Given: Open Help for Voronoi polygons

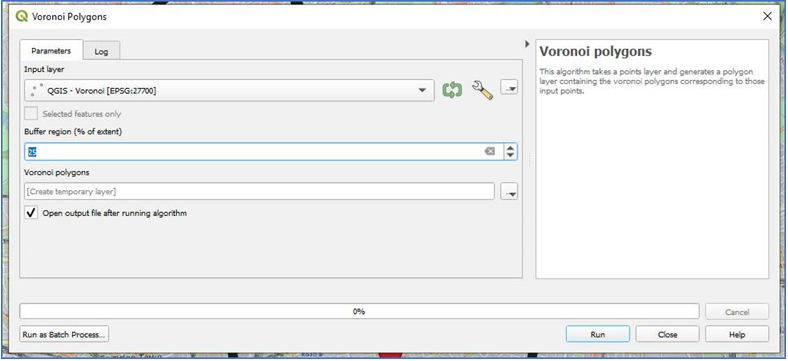Looking at the screenshot, I should tap(737, 334).
